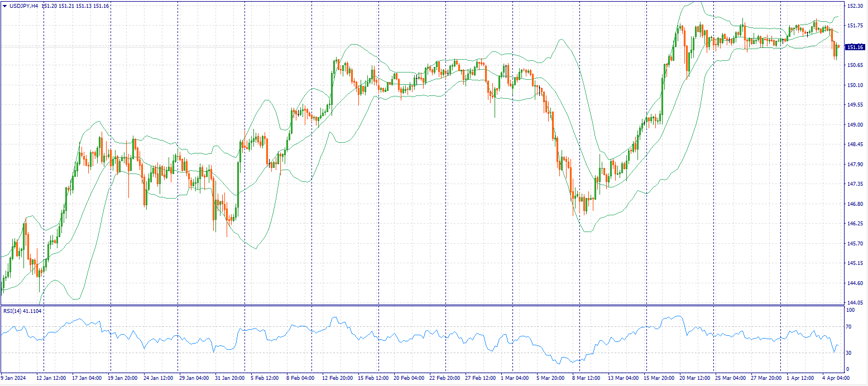This screenshot has width=868, height=386.
Task: Click the current price tag 151.16
Action: tap(854, 47)
